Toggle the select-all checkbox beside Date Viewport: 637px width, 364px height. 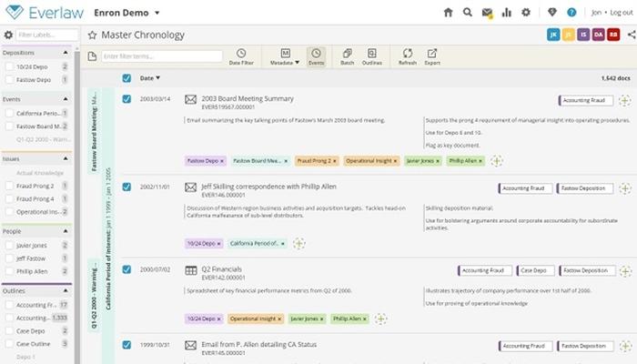[x=126, y=78]
